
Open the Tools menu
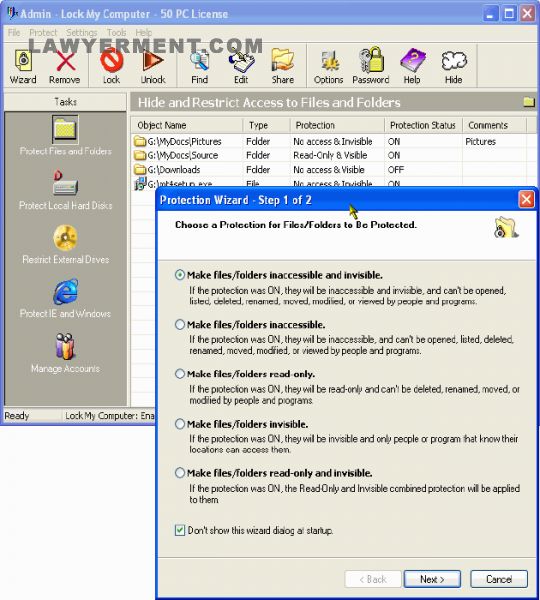click(116, 33)
